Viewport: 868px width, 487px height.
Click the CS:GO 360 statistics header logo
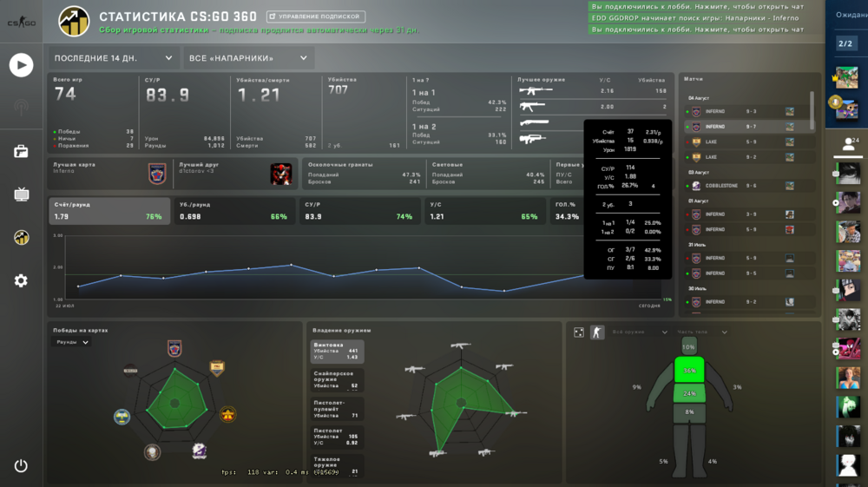click(74, 22)
